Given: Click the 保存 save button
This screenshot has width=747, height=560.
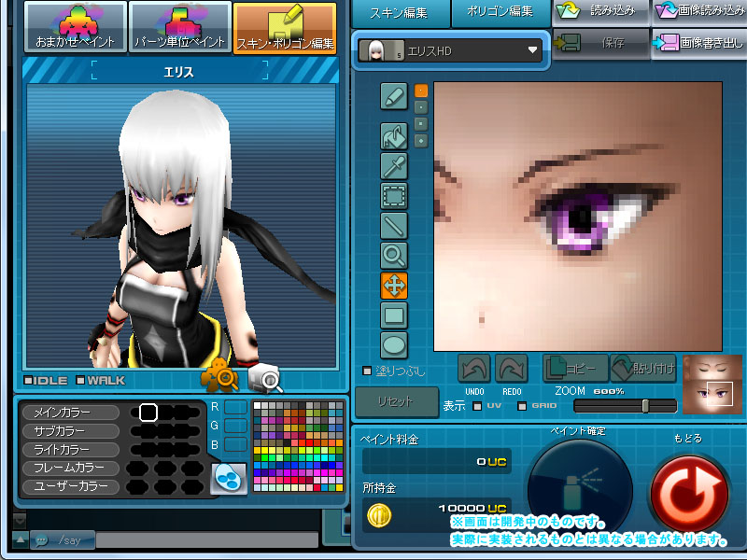Looking at the screenshot, I should (600, 43).
